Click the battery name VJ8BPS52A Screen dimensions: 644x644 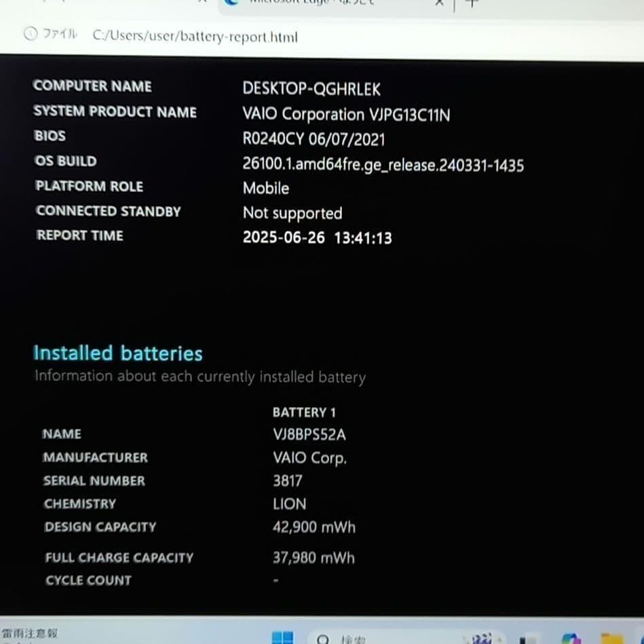coord(309,435)
